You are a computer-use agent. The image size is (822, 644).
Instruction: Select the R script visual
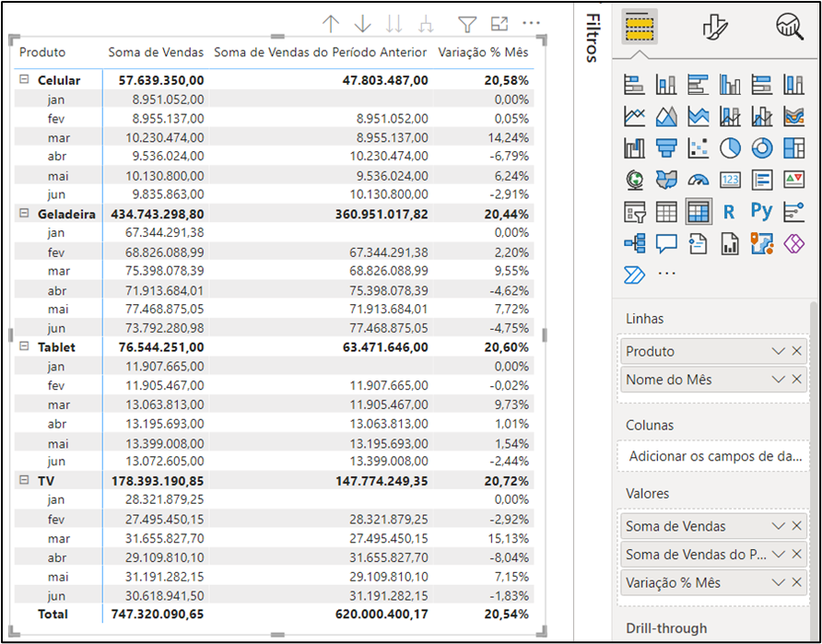[x=729, y=212]
